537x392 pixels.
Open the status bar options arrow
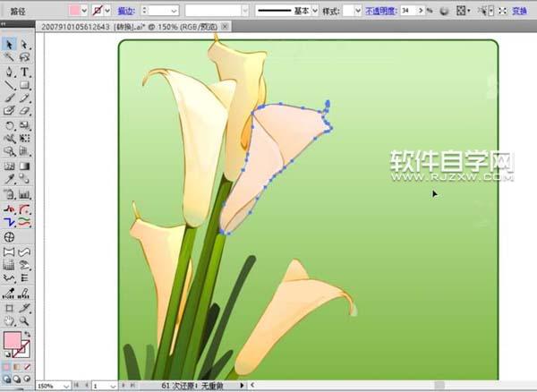(x=242, y=386)
